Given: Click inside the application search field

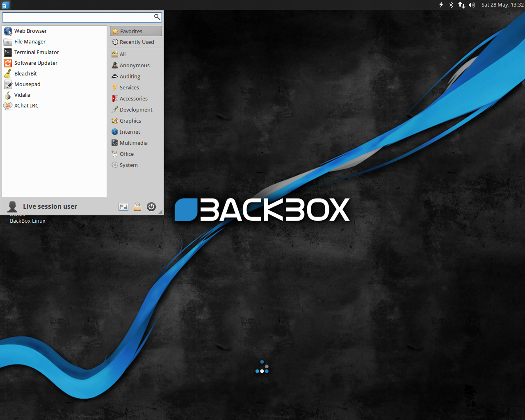Looking at the screenshot, I should [78, 17].
